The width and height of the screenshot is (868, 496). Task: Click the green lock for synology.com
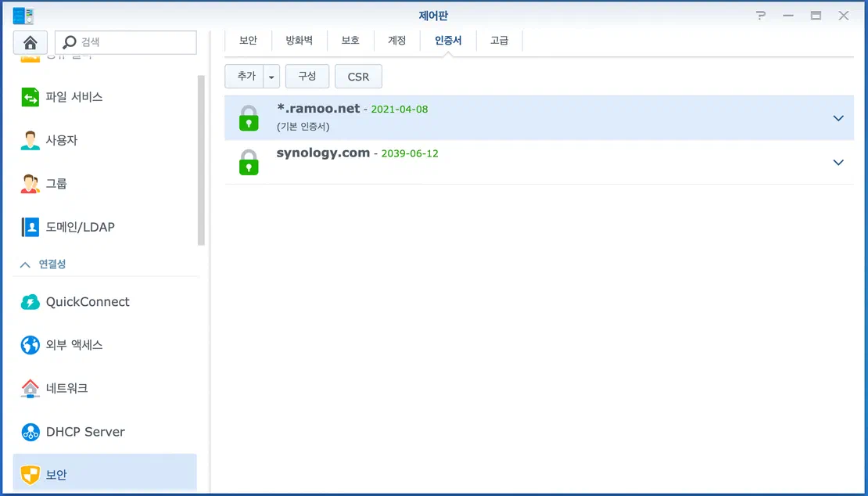click(249, 162)
